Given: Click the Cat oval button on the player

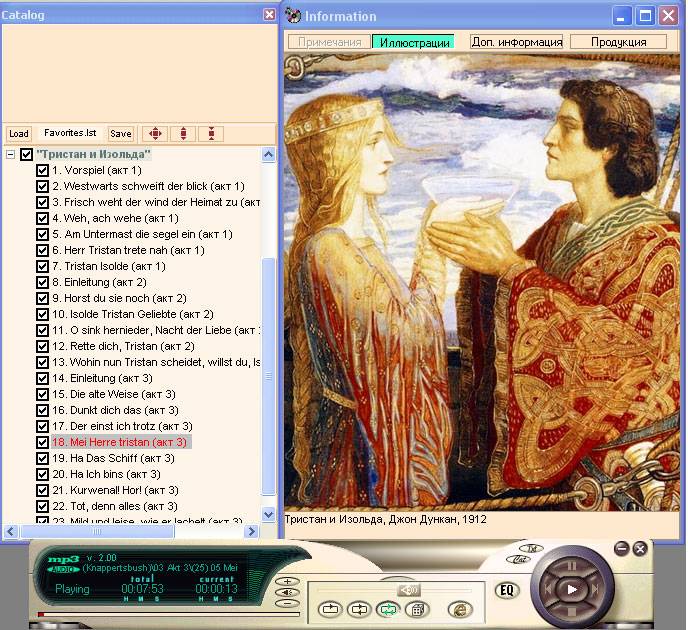Looking at the screenshot, I should (518, 559).
